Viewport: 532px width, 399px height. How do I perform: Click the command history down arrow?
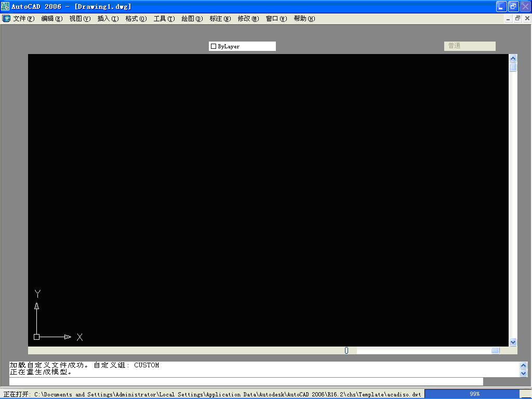pos(524,373)
